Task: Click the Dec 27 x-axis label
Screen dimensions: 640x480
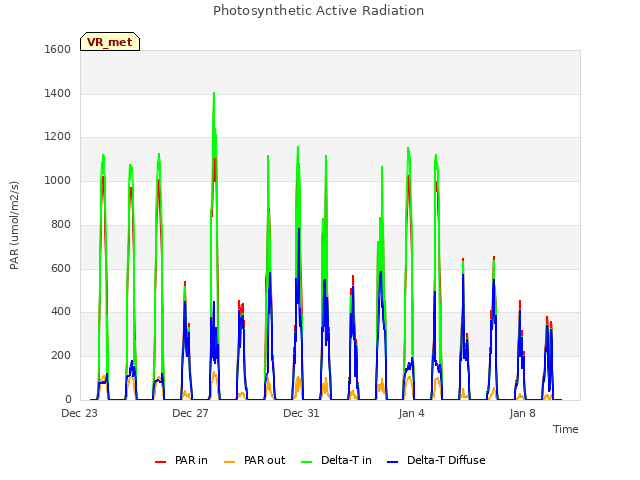Action: (191, 413)
